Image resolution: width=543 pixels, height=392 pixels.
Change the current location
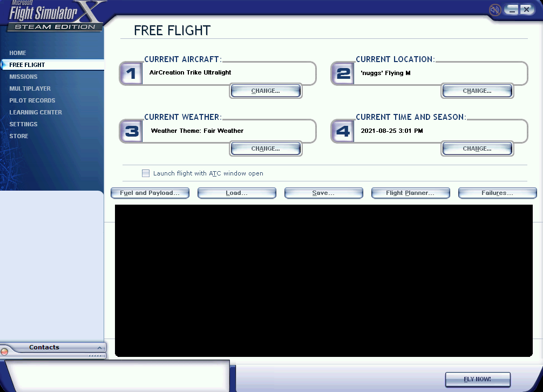[x=477, y=91]
